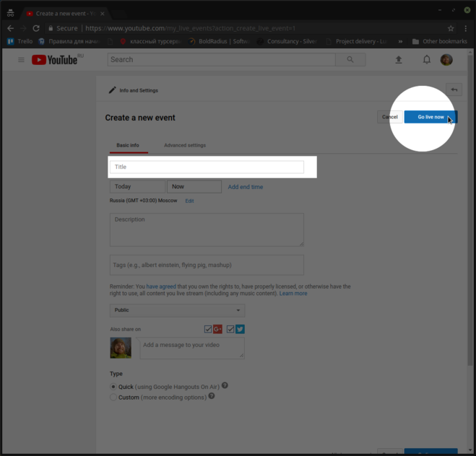Open the Today date picker field
476x456 pixels.
coord(137,186)
